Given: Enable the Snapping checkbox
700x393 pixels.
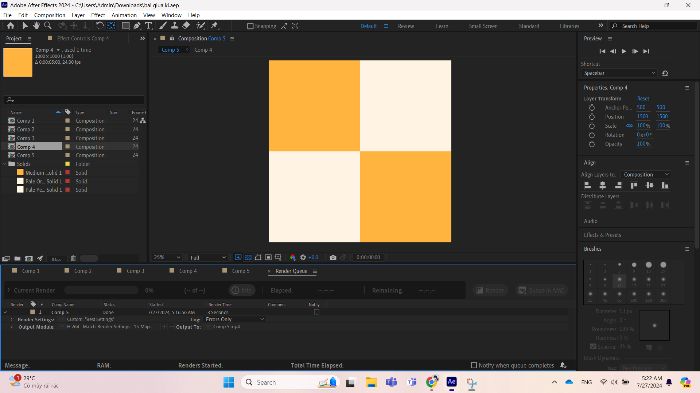Looking at the screenshot, I should 250,26.
